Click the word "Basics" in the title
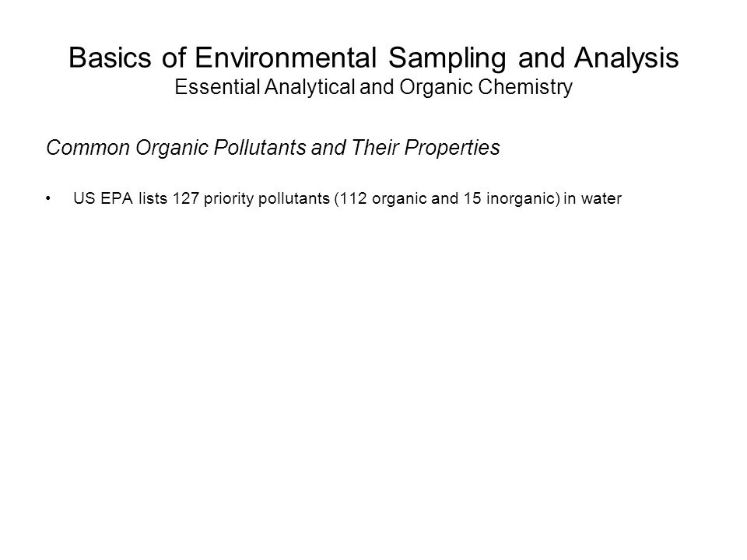This screenshot has height=560, width=747. tap(110, 57)
